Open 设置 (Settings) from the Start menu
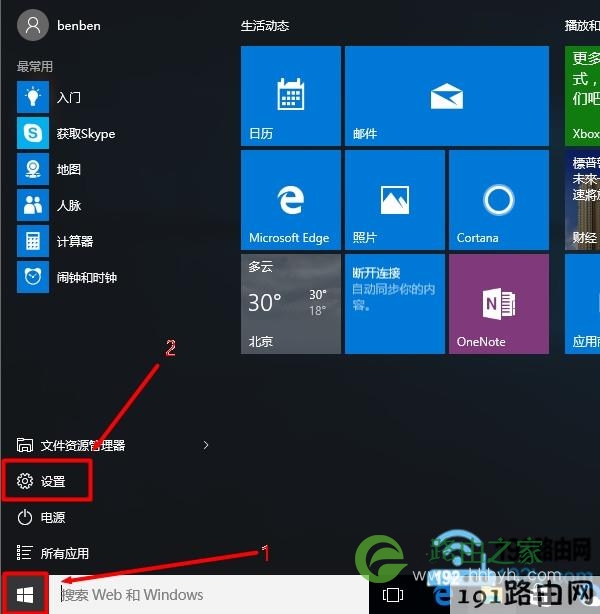This screenshot has width=600, height=614. pos(47,481)
